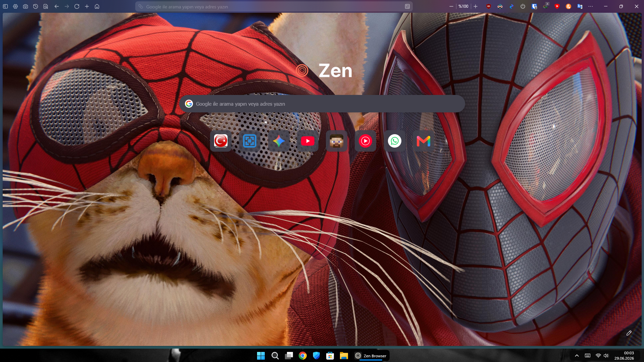This screenshot has width=644, height=362.
Task: Open the find-in-page magnifier icon
Action: click(46, 6)
